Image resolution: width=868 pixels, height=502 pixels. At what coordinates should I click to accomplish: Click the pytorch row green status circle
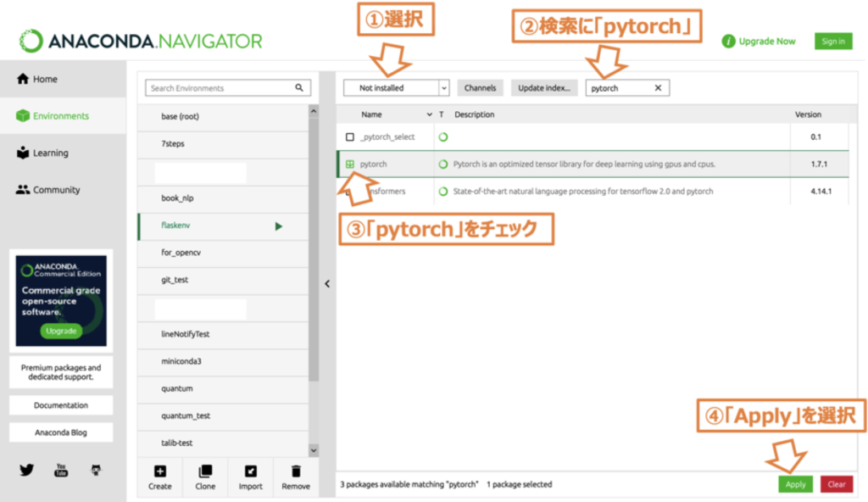[443, 164]
